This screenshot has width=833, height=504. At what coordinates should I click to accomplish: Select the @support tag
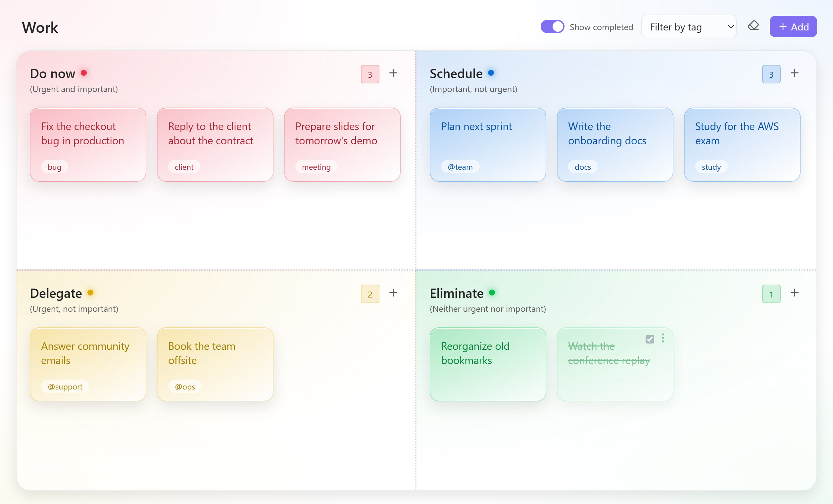pos(65,387)
